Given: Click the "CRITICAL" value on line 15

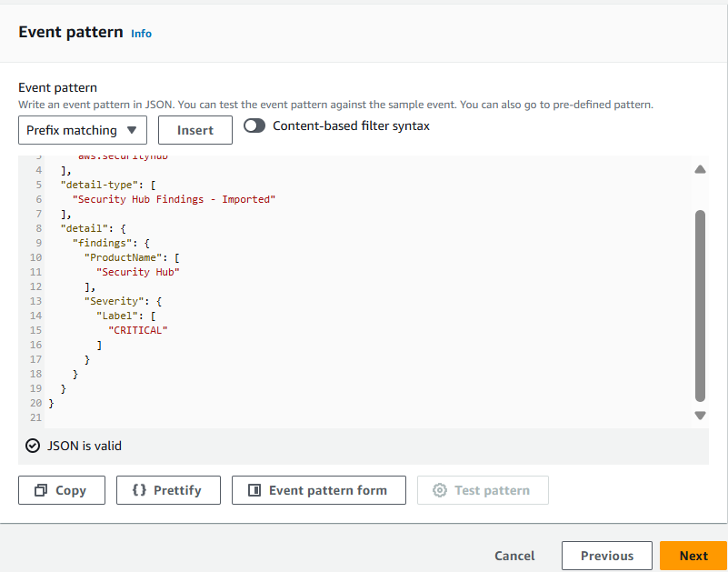Looking at the screenshot, I should pyautogui.click(x=137, y=330).
